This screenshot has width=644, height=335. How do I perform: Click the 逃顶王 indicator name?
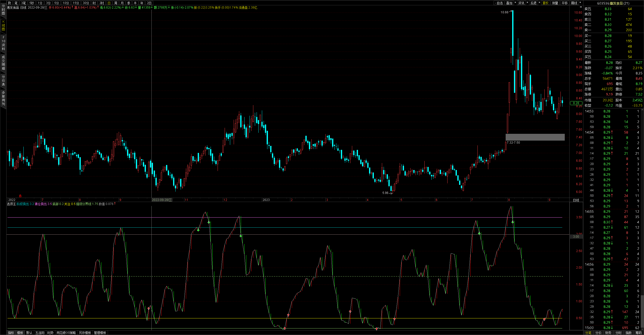point(11,204)
